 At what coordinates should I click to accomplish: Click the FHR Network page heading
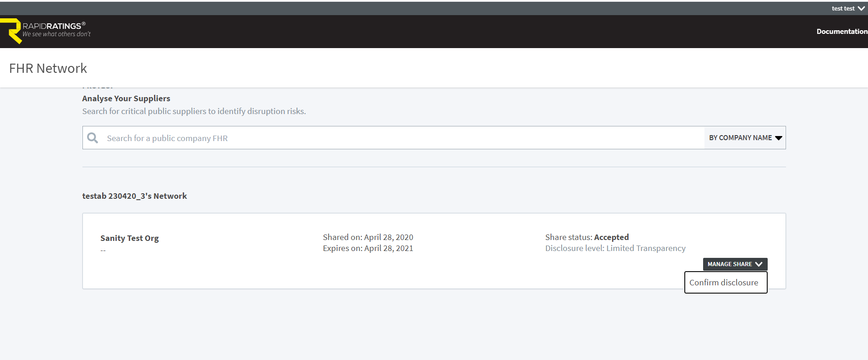click(x=48, y=68)
